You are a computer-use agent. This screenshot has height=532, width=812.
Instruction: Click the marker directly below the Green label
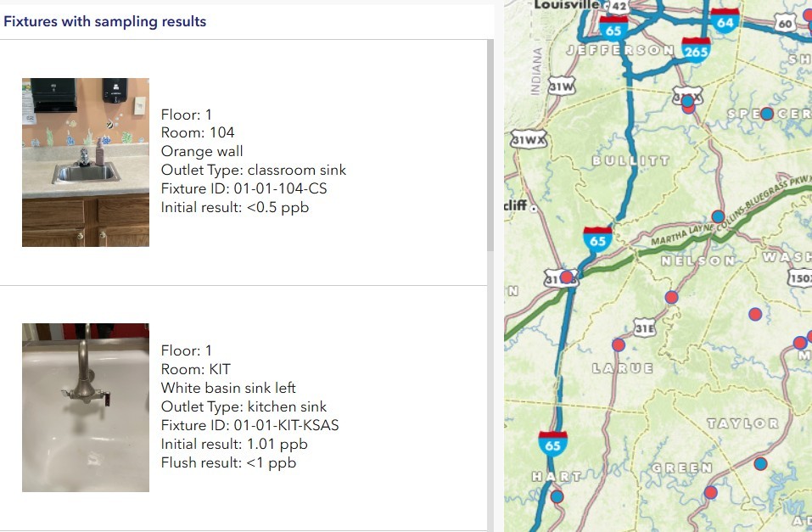(710, 492)
